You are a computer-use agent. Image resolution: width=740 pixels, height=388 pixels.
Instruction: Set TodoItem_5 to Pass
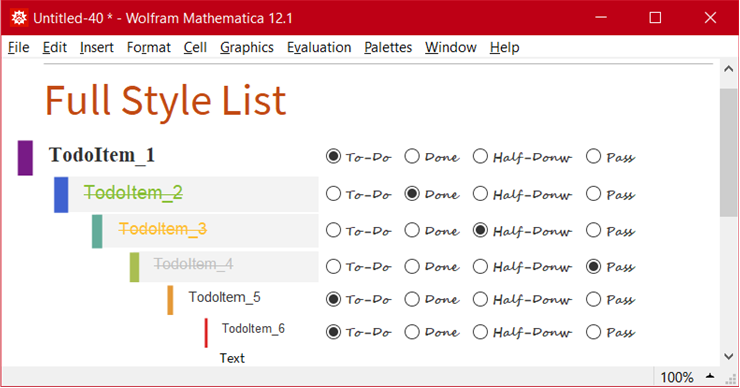(593, 299)
